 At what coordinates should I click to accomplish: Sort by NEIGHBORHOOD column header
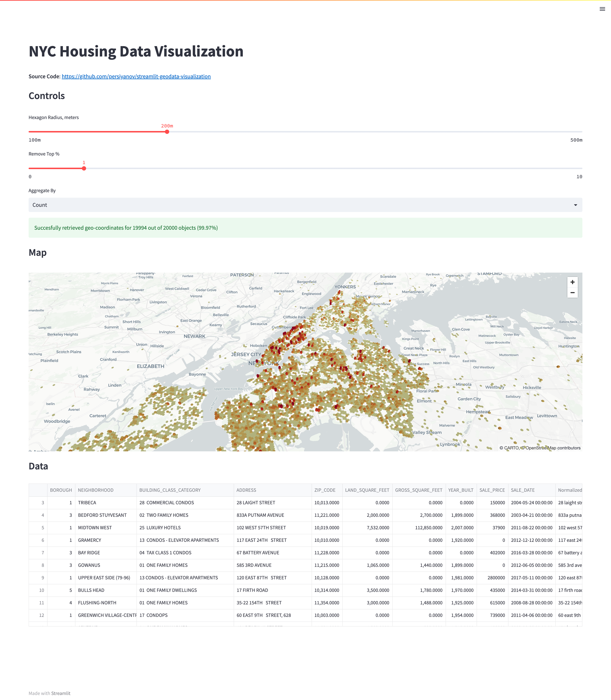tap(95, 490)
